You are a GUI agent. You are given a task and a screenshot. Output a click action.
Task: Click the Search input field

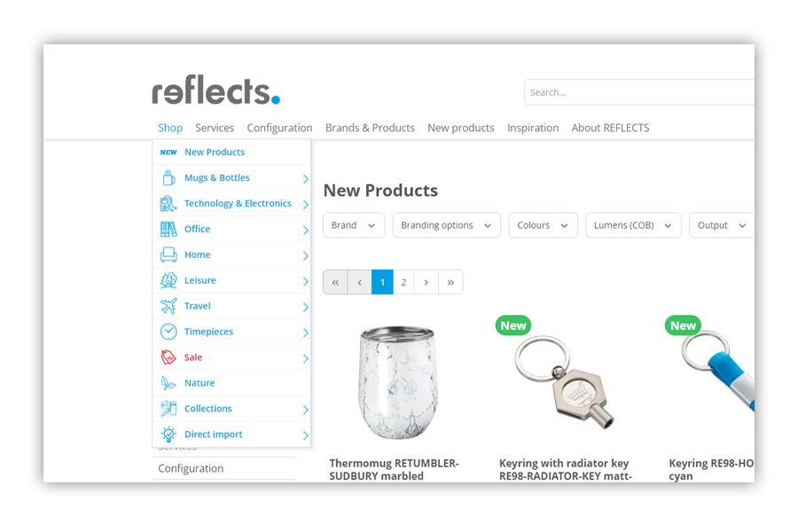(x=639, y=92)
